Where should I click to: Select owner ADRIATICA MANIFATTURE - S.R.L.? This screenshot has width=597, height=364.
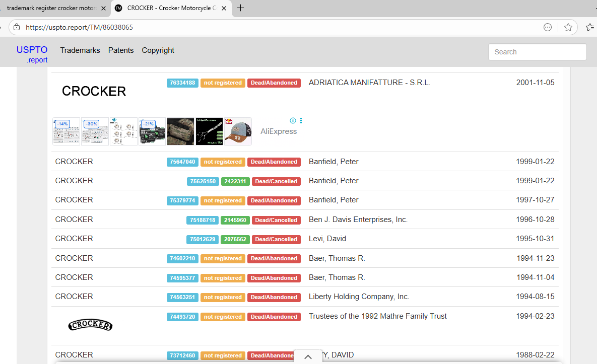(369, 83)
